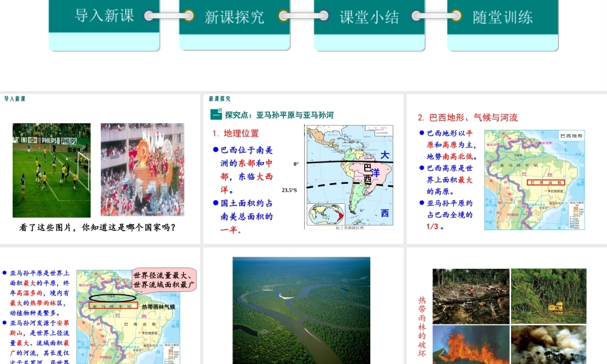Screen dimensions: 607x364
Task: Click the heading 2. 巴西地形、气候与河流
Action: [467, 118]
